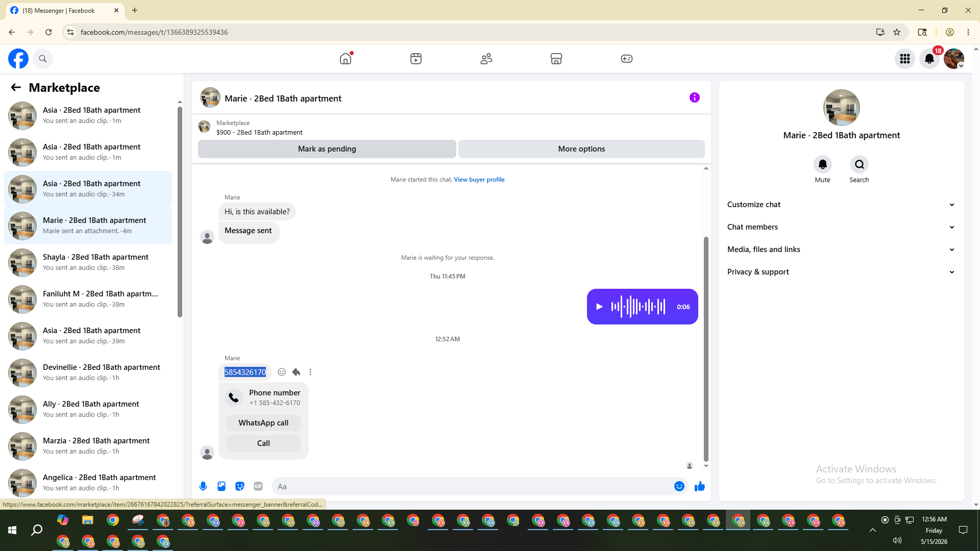Screen dimensions: 980x551
Task: Expand Privacy & support section
Action: (841, 272)
